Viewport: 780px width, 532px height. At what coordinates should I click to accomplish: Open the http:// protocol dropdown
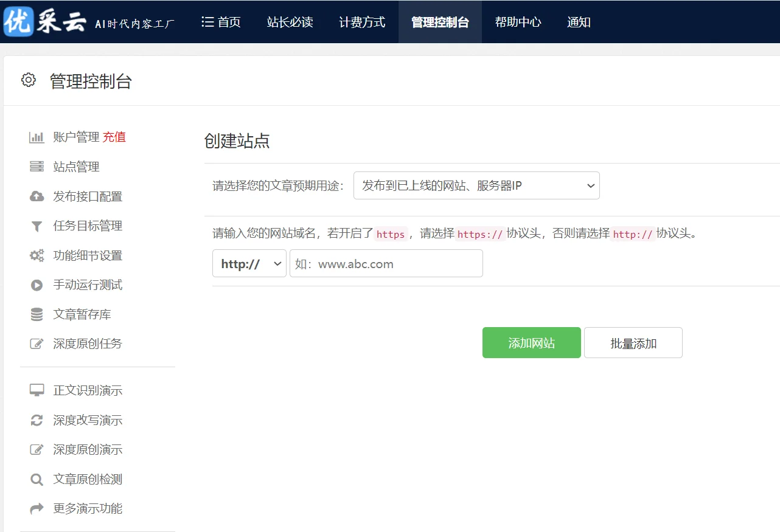tap(249, 263)
